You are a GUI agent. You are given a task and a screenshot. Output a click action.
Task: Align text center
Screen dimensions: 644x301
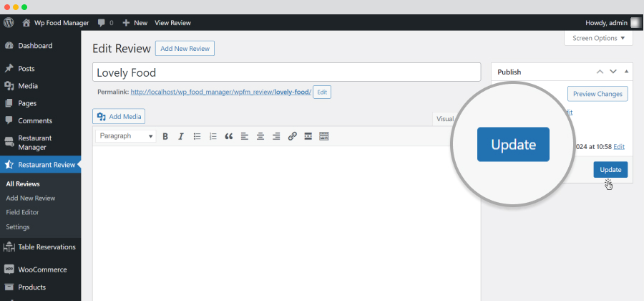260,136
